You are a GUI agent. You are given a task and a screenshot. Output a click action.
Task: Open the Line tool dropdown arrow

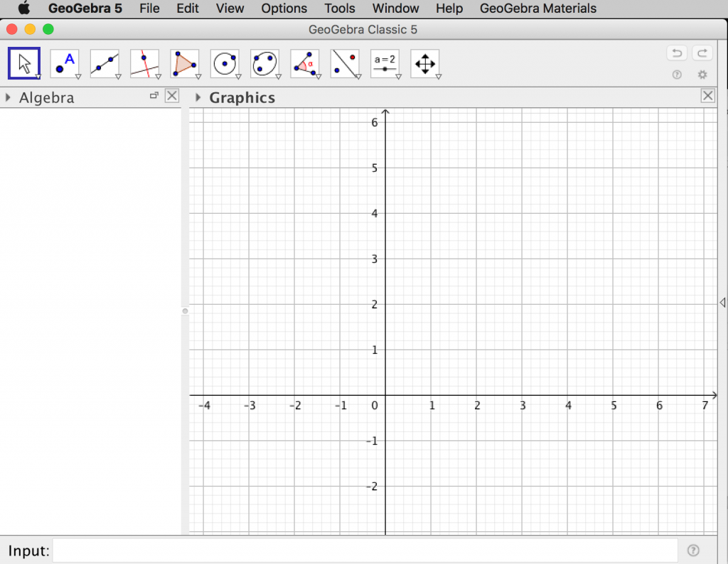[119, 77]
